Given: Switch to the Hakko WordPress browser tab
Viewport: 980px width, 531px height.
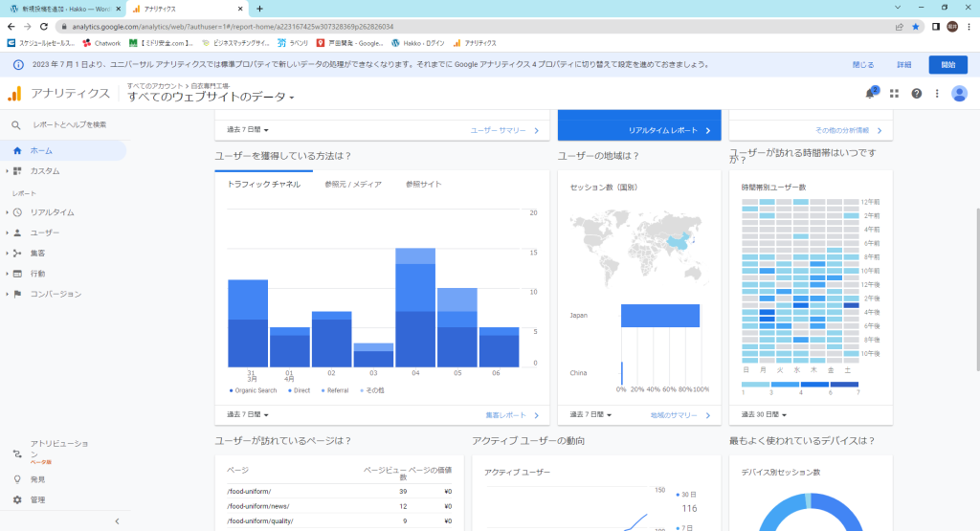Looking at the screenshot, I should tap(65, 9).
